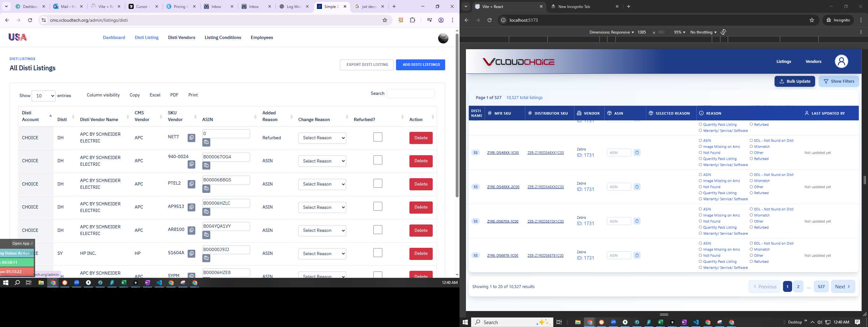The height and width of the screenshot is (327, 868).
Task: Select Mismatch radio for Z1RE-DS48XX-1C00
Action: (751, 147)
